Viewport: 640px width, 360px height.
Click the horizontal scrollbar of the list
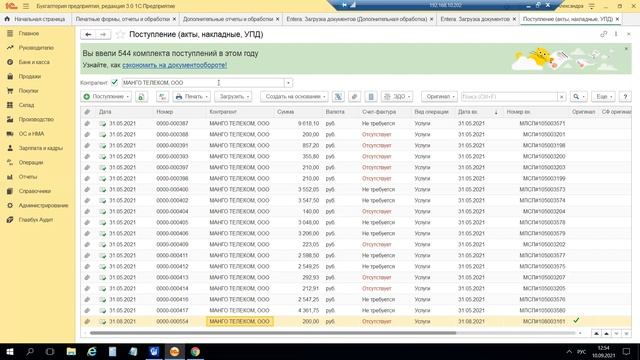[x=273, y=333]
